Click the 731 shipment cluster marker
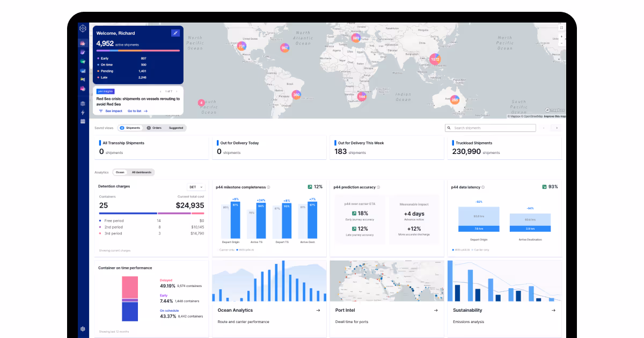 click(241, 46)
